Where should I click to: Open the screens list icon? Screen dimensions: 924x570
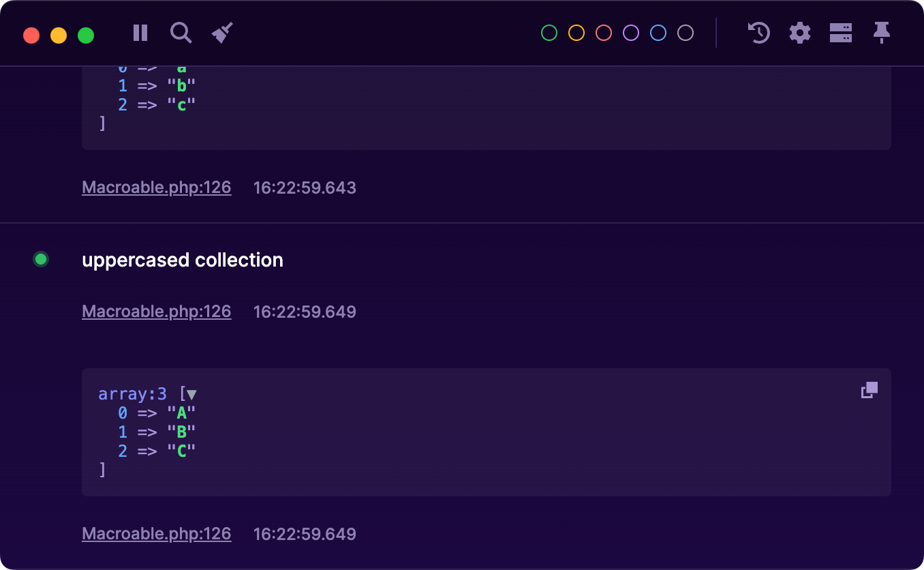(840, 32)
